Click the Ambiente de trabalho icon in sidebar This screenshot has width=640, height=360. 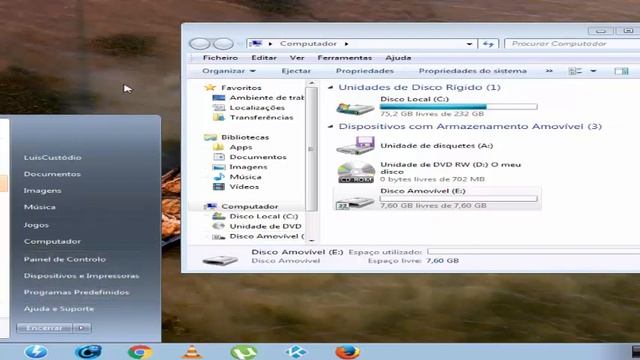[x=218, y=98]
